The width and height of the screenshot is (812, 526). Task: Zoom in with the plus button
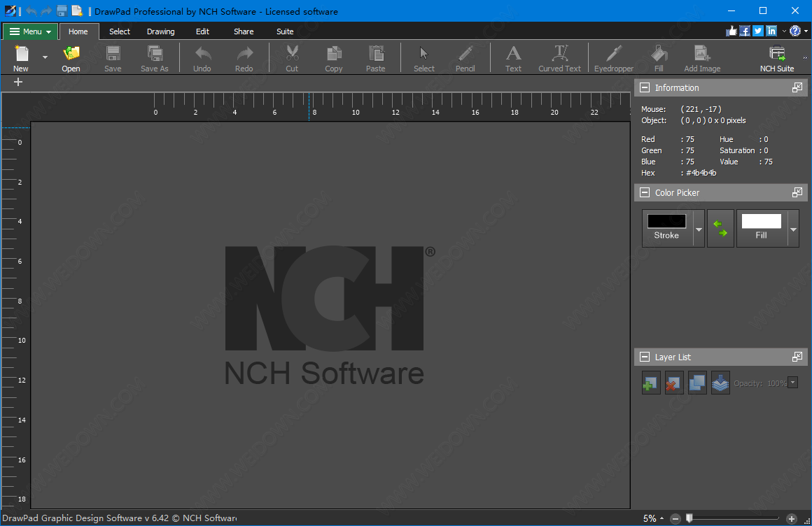click(791, 518)
